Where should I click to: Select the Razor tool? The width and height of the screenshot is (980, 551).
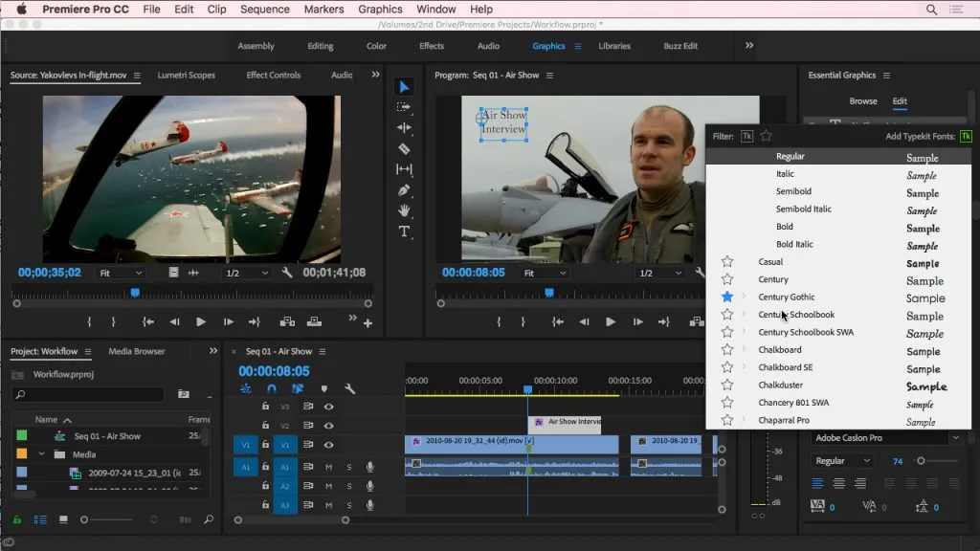click(x=403, y=148)
